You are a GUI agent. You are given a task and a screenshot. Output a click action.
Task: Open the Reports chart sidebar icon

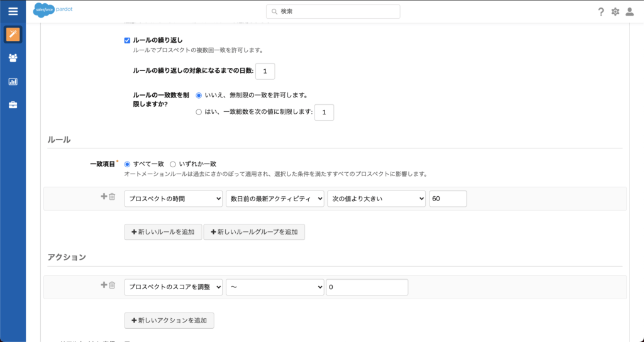13,81
